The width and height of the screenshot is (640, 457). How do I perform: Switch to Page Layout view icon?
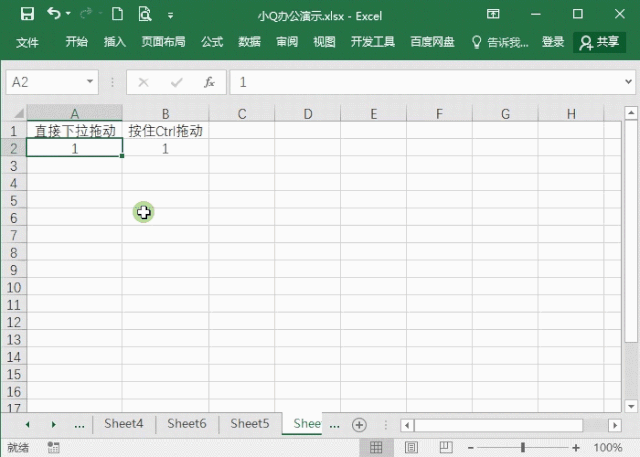[411, 448]
